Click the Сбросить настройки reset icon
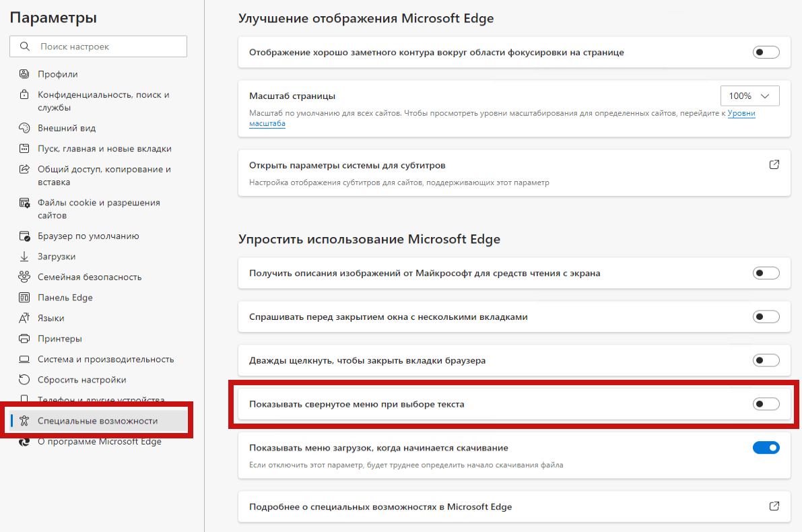Image resolution: width=802 pixels, height=532 pixels. (24, 380)
